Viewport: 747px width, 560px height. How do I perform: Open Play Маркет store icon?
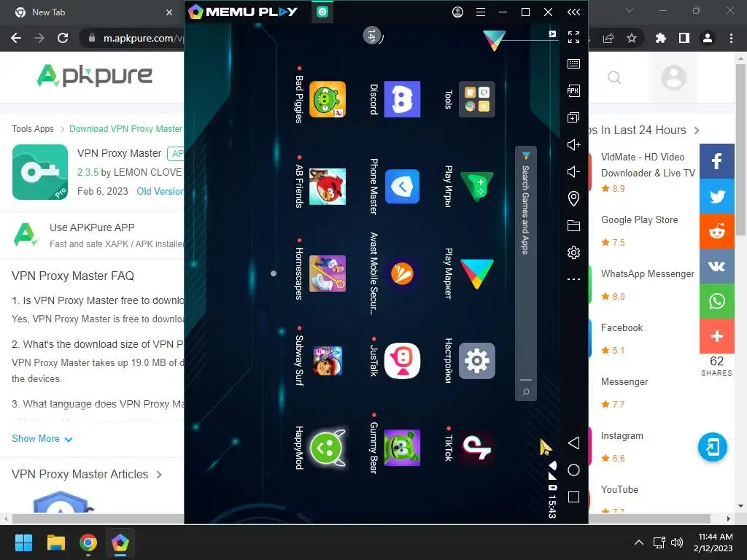(477, 273)
